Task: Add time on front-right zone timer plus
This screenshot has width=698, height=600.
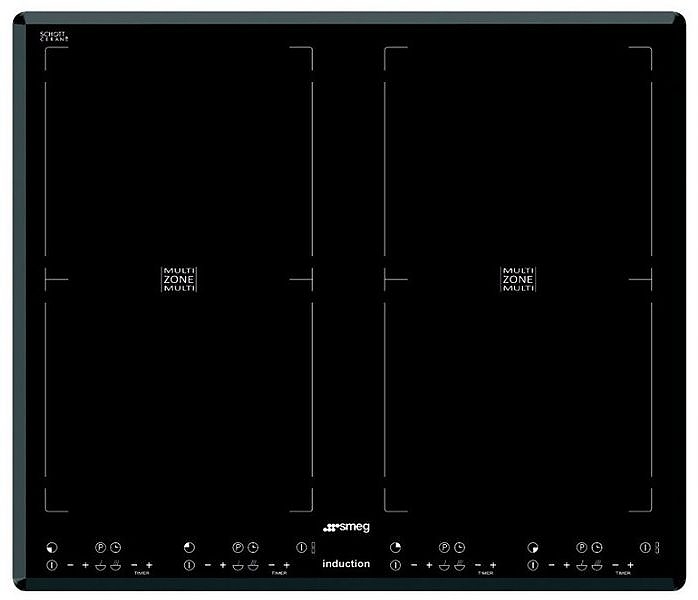Action: point(631,565)
